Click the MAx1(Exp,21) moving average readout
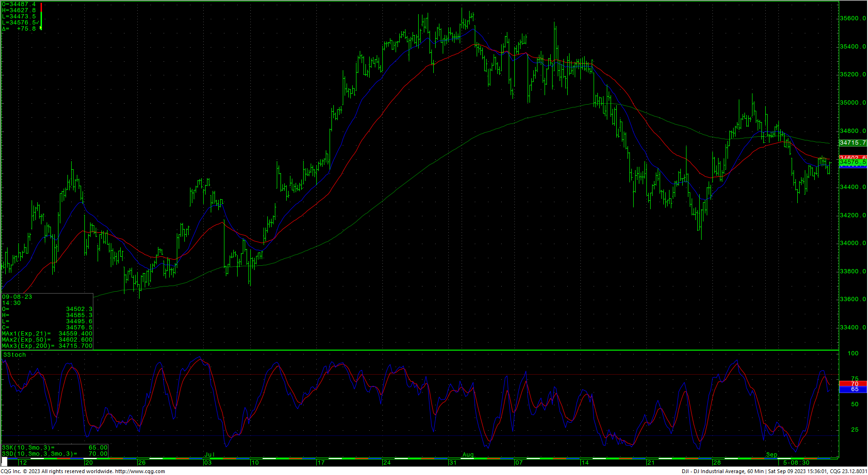The width and height of the screenshot is (868, 475). pyautogui.click(x=47, y=334)
